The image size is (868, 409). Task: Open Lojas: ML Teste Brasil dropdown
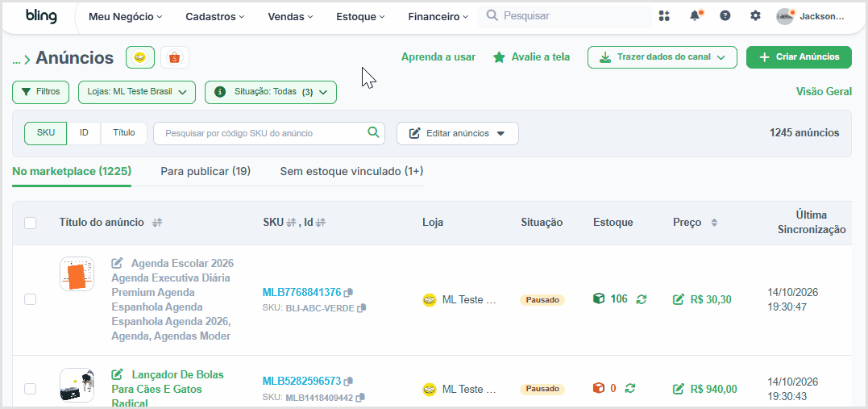tap(137, 92)
